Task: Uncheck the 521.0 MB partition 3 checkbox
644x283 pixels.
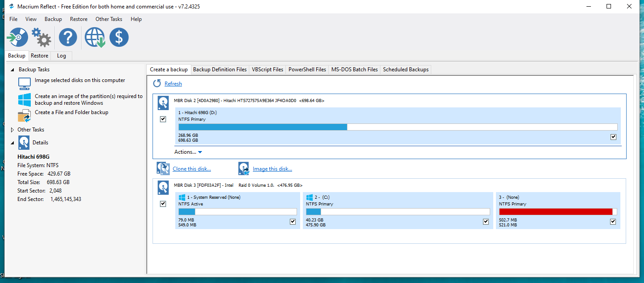Action: (x=613, y=221)
